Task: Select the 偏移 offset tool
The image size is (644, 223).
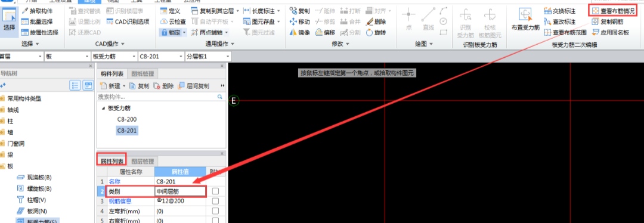Action: [326, 32]
